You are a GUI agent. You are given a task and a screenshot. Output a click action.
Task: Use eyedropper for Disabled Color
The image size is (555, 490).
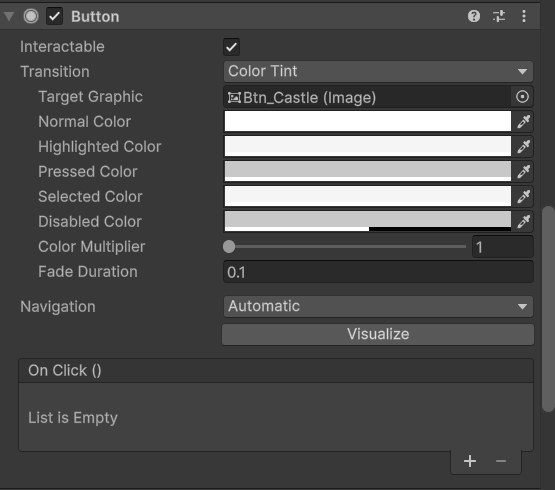[523, 221]
